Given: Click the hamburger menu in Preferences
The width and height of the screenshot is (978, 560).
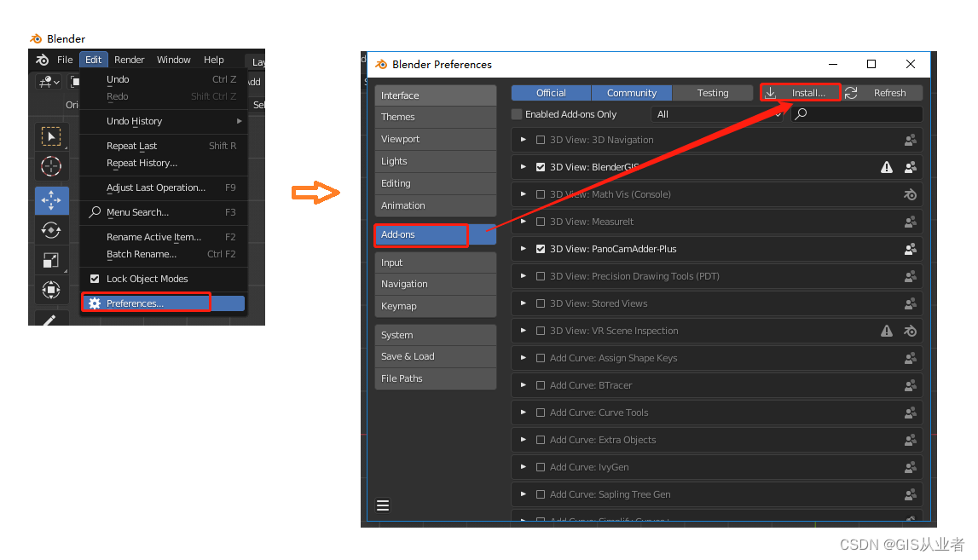Looking at the screenshot, I should point(383,505).
